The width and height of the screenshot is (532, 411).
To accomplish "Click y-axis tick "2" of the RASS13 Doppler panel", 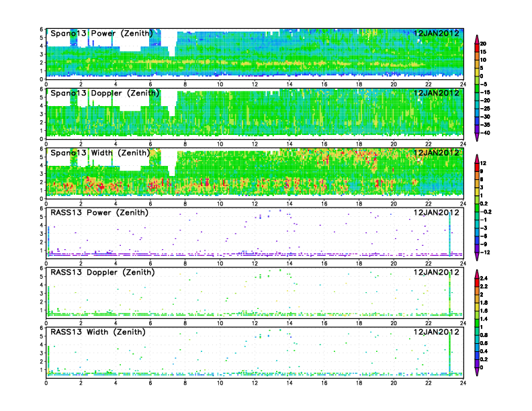I will (x=42, y=302).
